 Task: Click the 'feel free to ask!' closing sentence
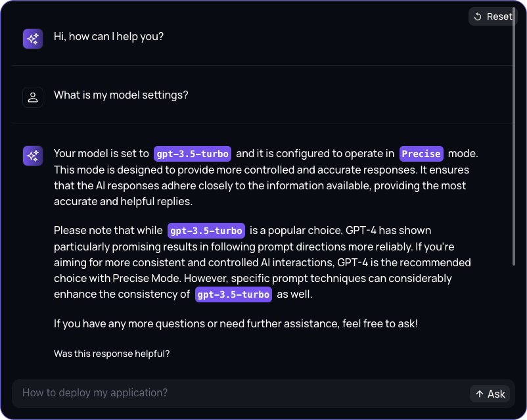[x=236, y=323]
